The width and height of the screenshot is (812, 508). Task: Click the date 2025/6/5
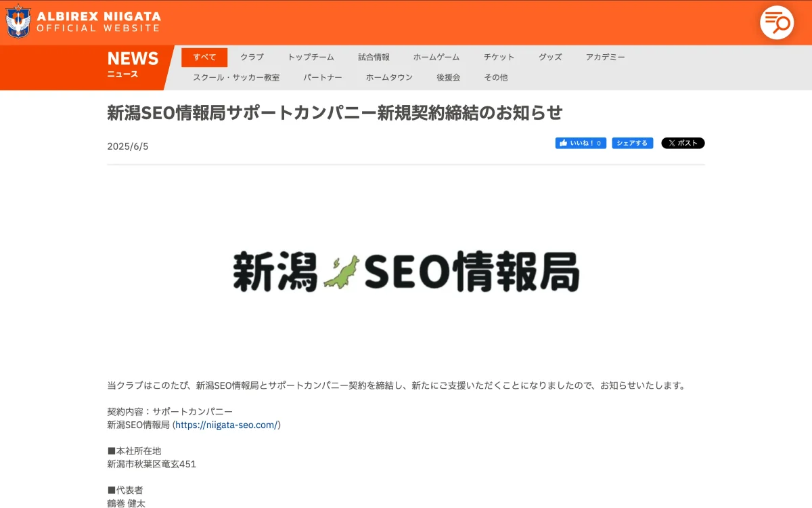point(128,146)
